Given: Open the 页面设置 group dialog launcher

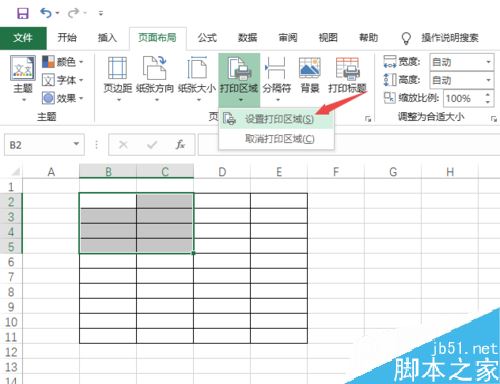Looking at the screenshot, I should (x=368, y=119).
